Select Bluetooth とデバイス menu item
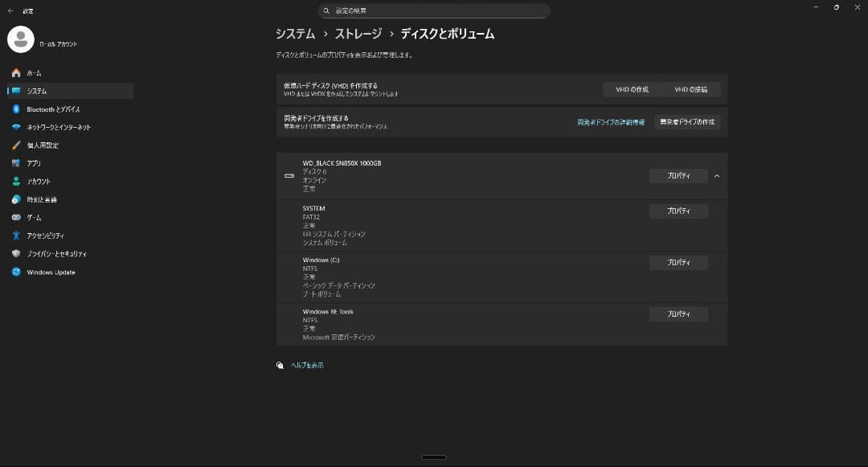 70,109
